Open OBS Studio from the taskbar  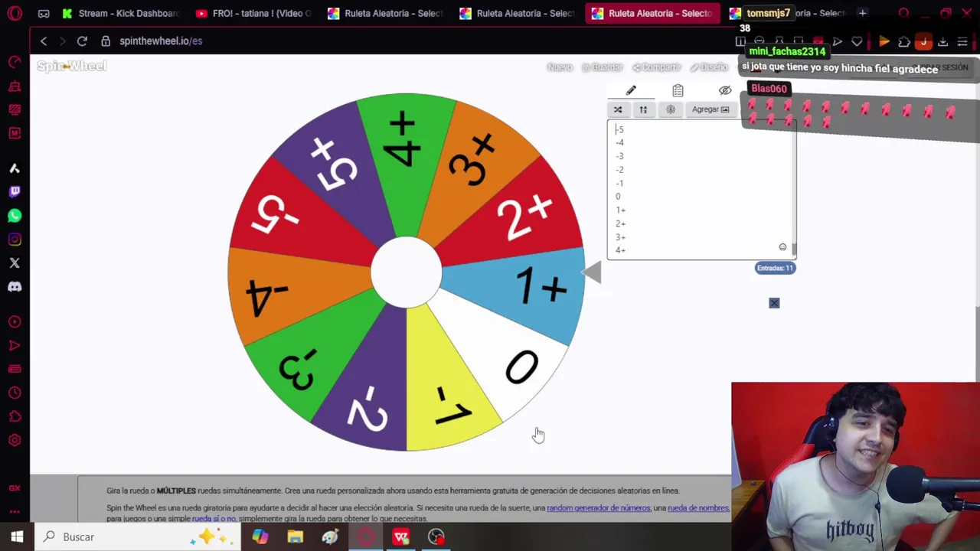[x=436, y=536]
